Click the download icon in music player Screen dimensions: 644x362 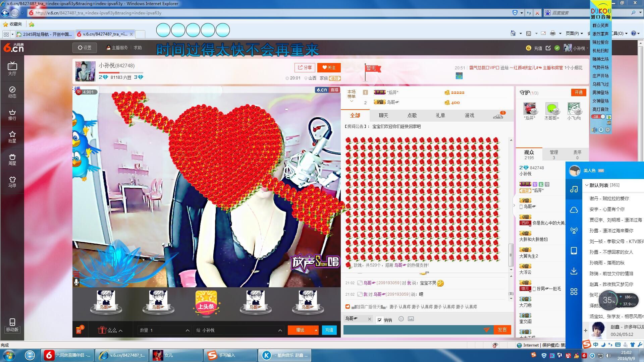[x=574, y=271]
